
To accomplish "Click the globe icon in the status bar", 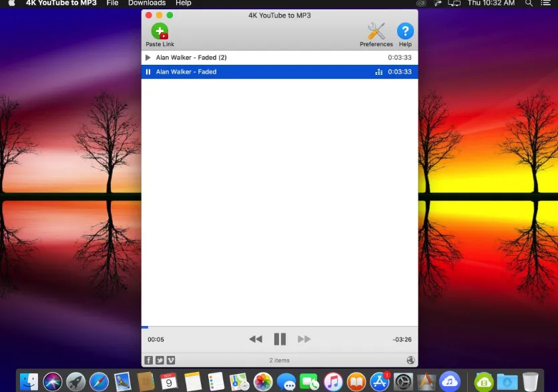I will [410, 361].
